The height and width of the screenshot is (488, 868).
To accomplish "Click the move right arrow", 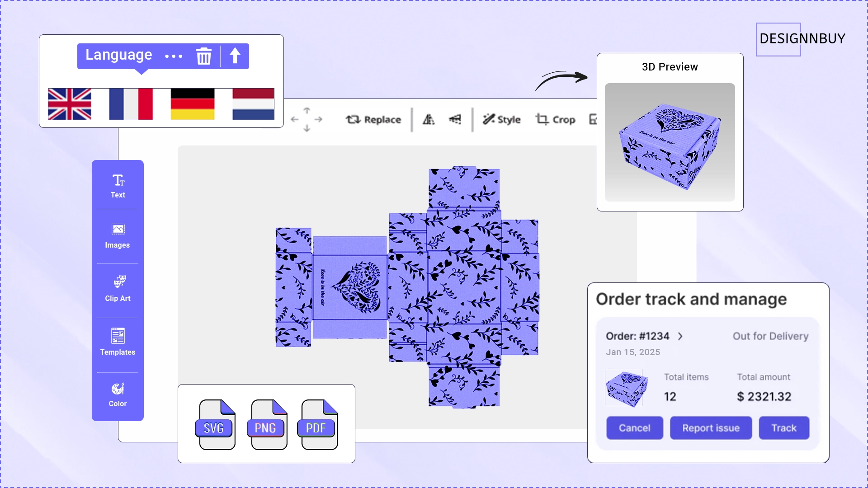I will point(319,119).
